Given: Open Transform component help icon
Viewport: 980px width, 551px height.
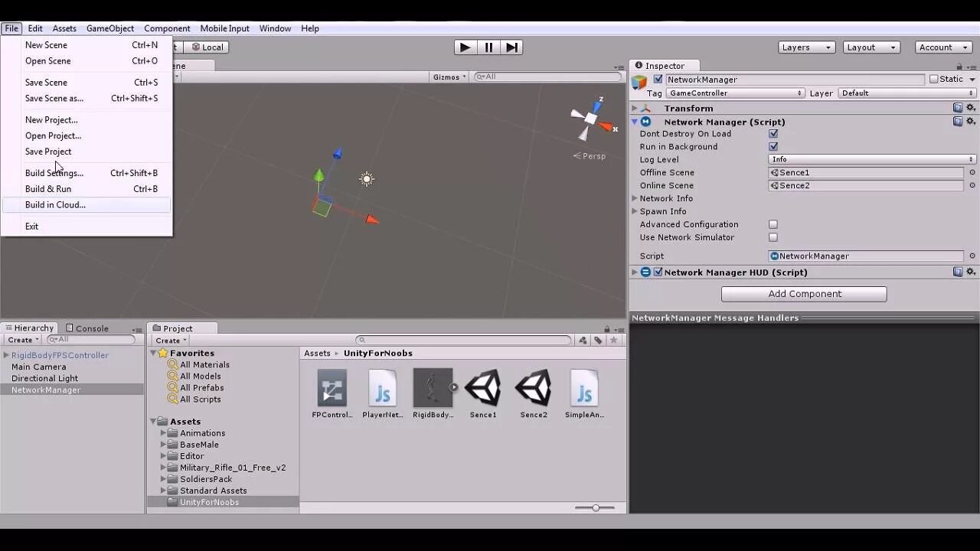Looking at the screenshot, I should pyautogui.click(x=958, y=108).
